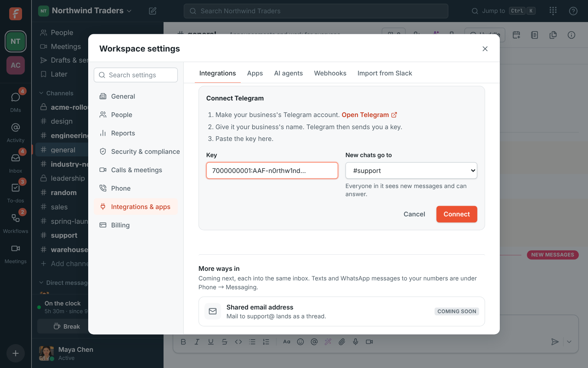Click the italic formatting icon
Viewport: 588px width, 368px height.
coord(197,342)
